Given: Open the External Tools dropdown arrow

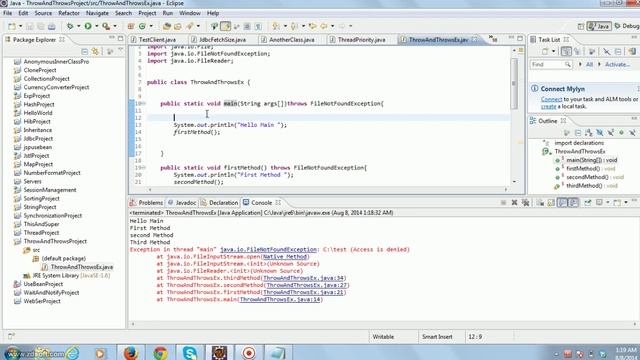Looking at the screenshot, I should [x=115, y=26].
